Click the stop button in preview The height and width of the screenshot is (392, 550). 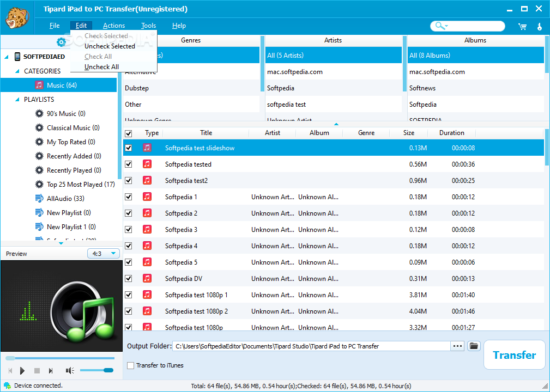pyautogui.click(x=37, y=370)
